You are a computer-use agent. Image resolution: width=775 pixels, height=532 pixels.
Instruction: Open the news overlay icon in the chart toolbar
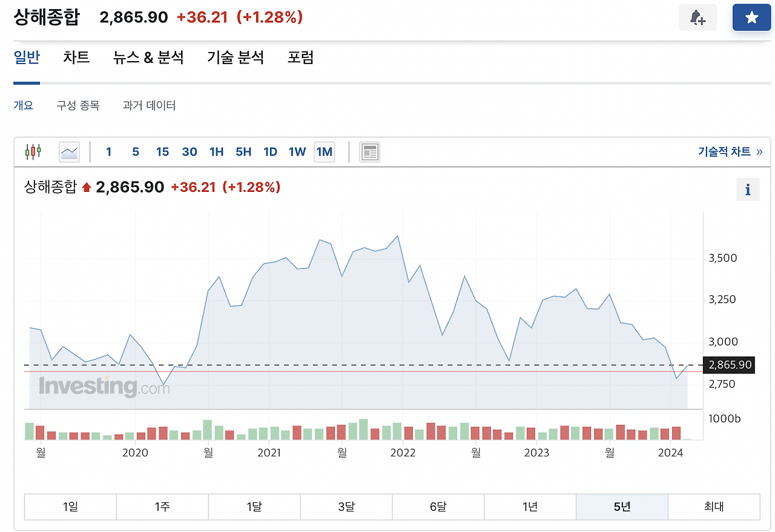click(369, 152)
